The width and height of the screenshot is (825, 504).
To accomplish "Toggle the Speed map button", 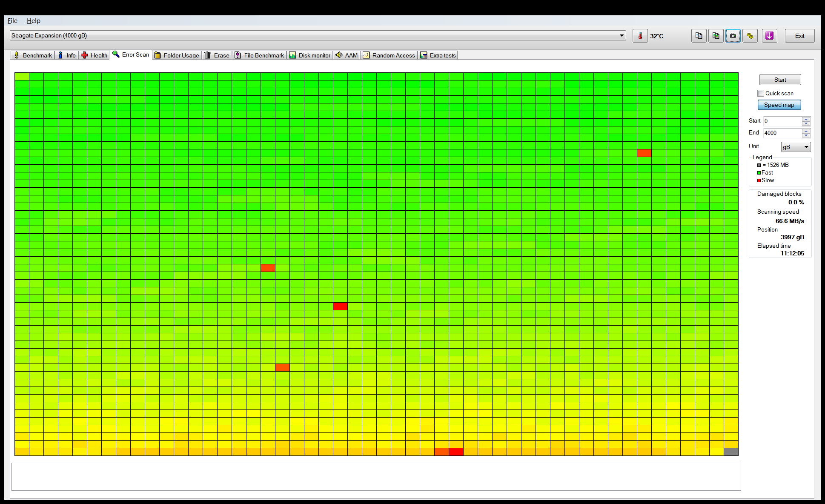I will 779,105.
